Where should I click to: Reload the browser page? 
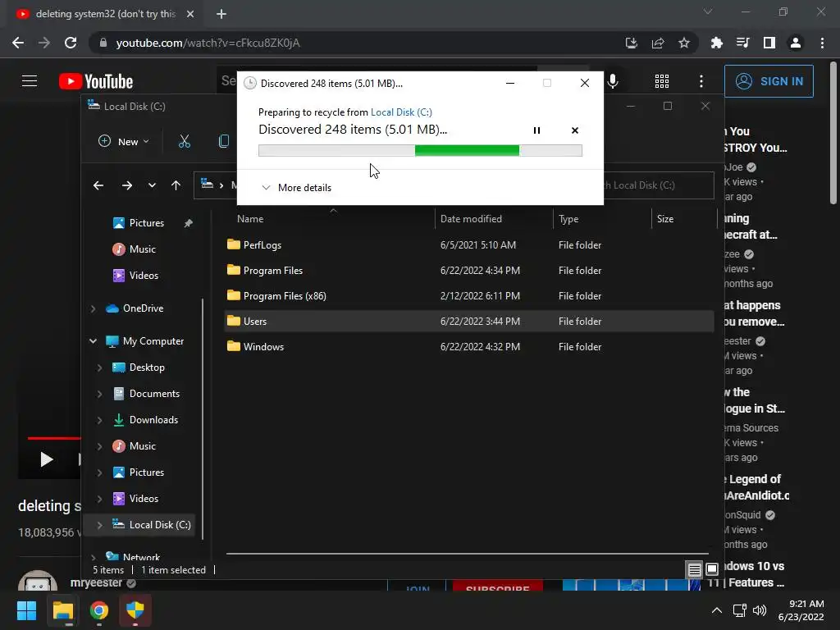click(71, 43)
